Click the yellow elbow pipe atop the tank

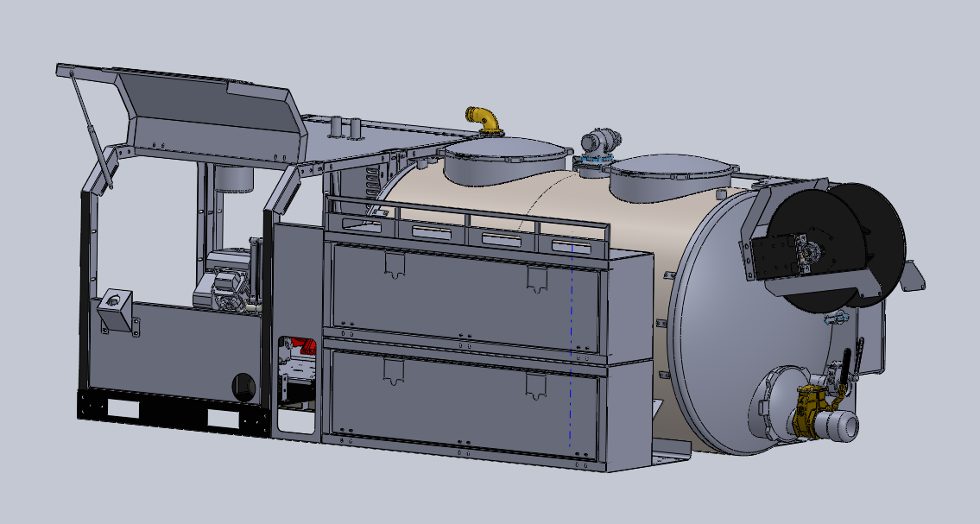(484, 118)
